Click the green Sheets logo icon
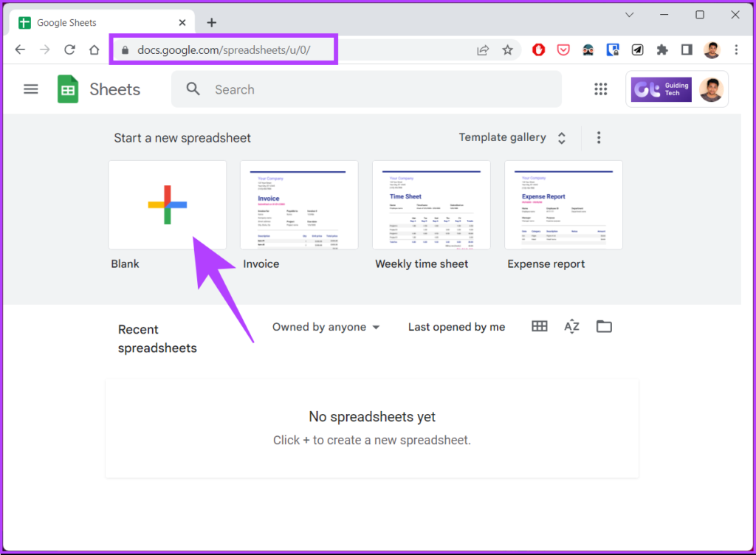The width and height of the screenshot is (756, 555). 68,89
